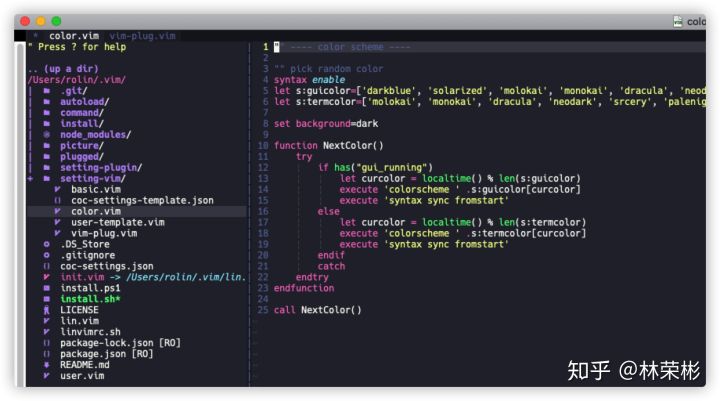
Task: Click the JSON icon beside coc-settings-template.json
Action: click(x=58, y=200)
